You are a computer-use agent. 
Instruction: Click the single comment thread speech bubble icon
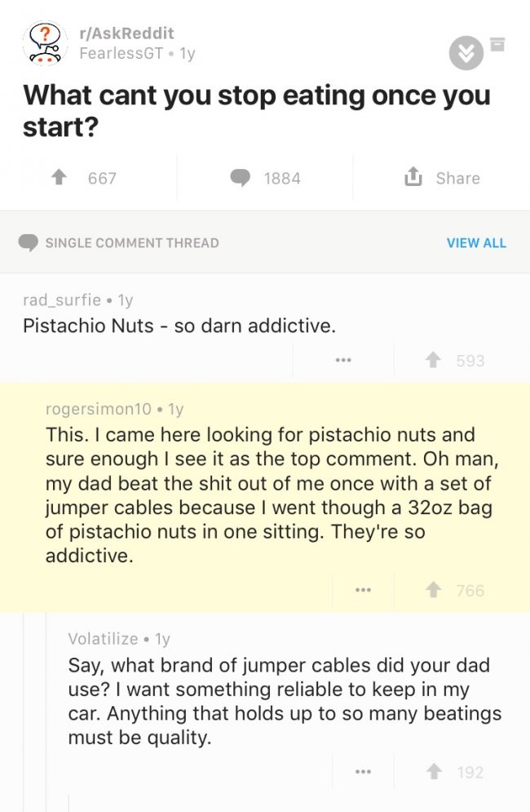coord(28,243)
